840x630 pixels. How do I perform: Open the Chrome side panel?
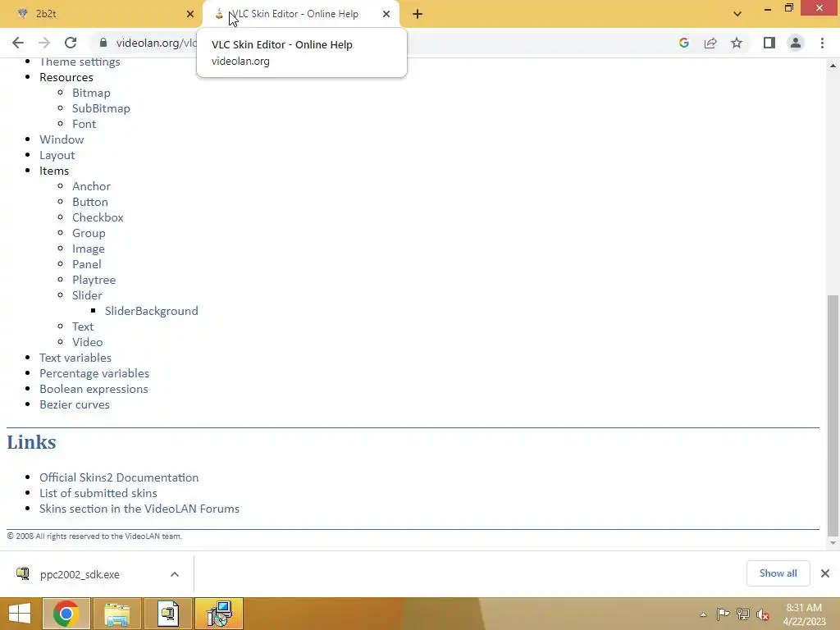tap(769, 43)
